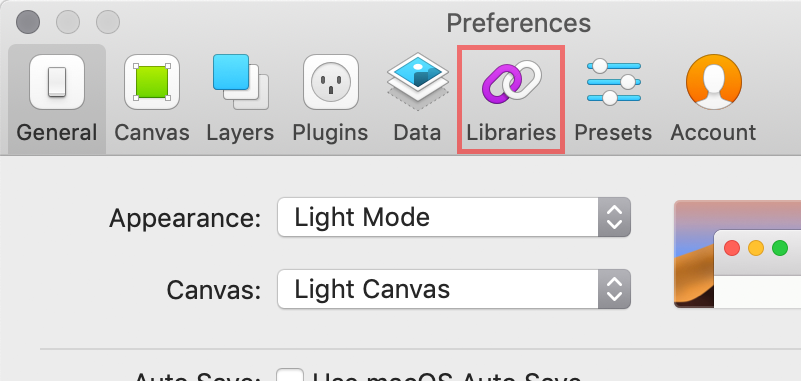
Task: Click the Preferences window title text
Action: pyautogui.click(x=519, y=23)
